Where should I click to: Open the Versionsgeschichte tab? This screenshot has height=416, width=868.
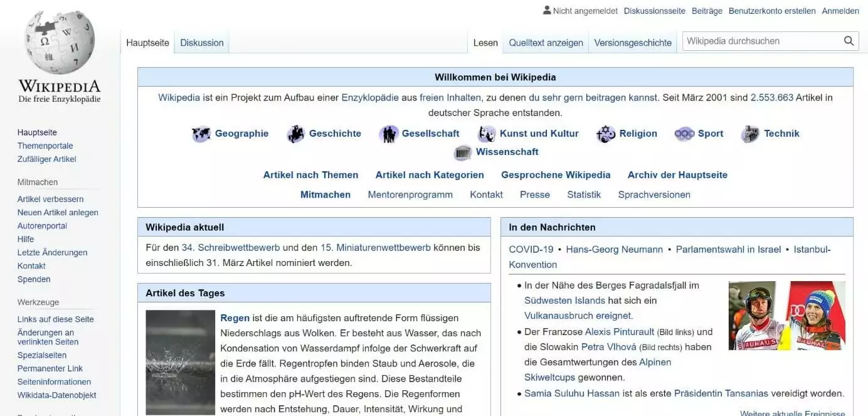[633, 43]
